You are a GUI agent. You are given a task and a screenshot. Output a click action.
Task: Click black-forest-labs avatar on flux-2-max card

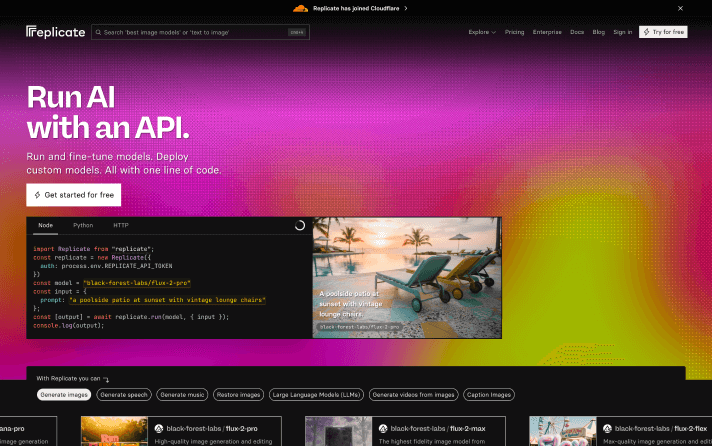tap(383, 428)
